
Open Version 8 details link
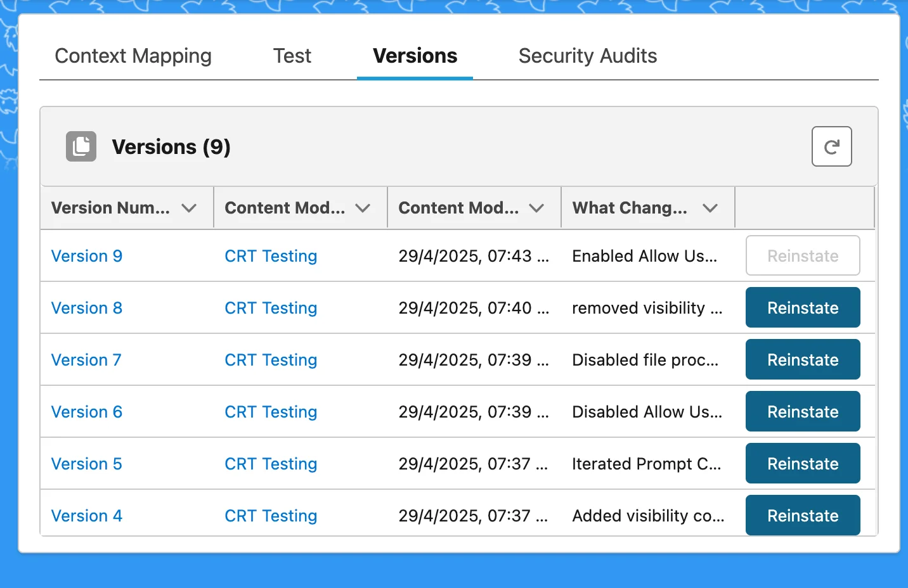[x=87, y=308]
